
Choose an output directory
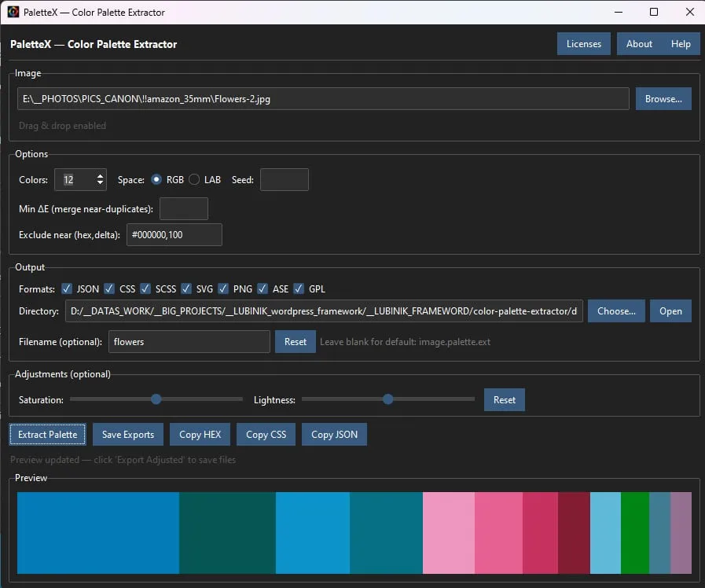(616, 311)
